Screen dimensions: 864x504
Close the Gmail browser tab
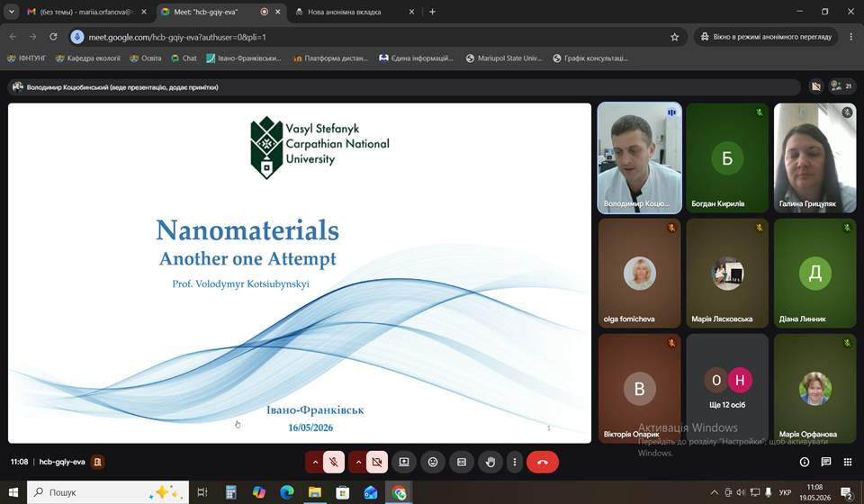(x=144, y=12)
